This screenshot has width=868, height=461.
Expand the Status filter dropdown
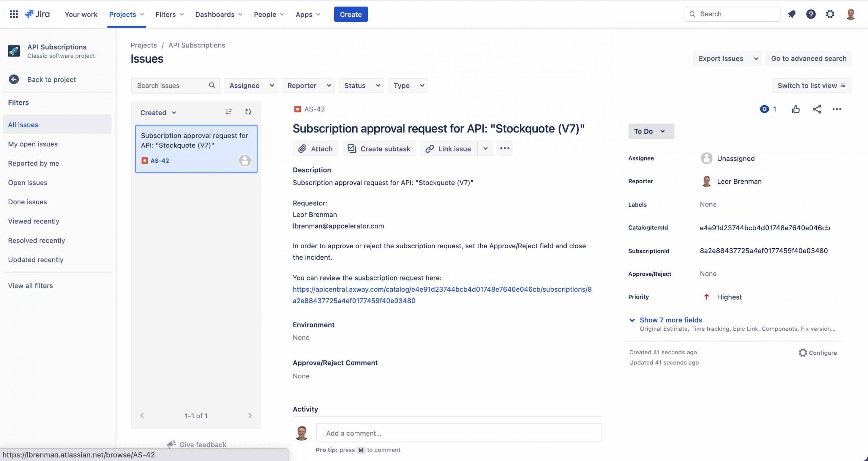361,85
